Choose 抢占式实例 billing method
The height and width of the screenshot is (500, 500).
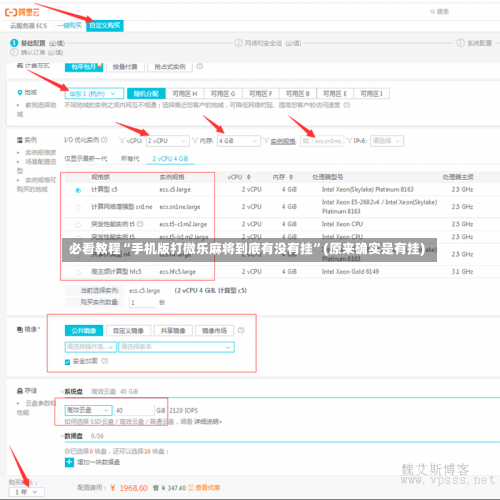click(x=170, y=67)
